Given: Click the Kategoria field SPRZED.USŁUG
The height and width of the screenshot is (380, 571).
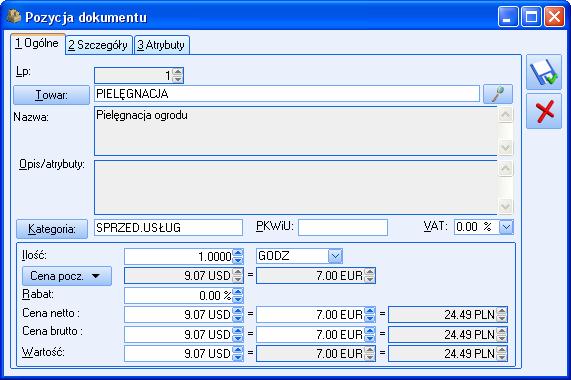Looking at the screenshot, I should pyautogui.click(x=168, y=227).
